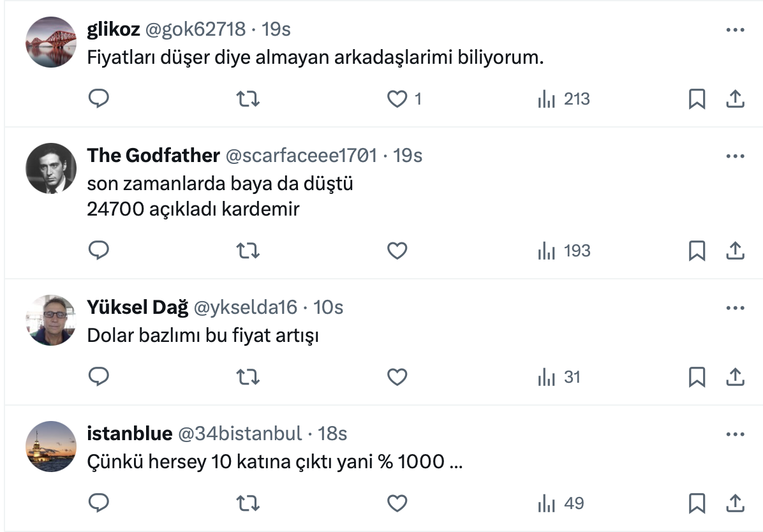Open The Godfather profile name link

[x=153, y=156]
